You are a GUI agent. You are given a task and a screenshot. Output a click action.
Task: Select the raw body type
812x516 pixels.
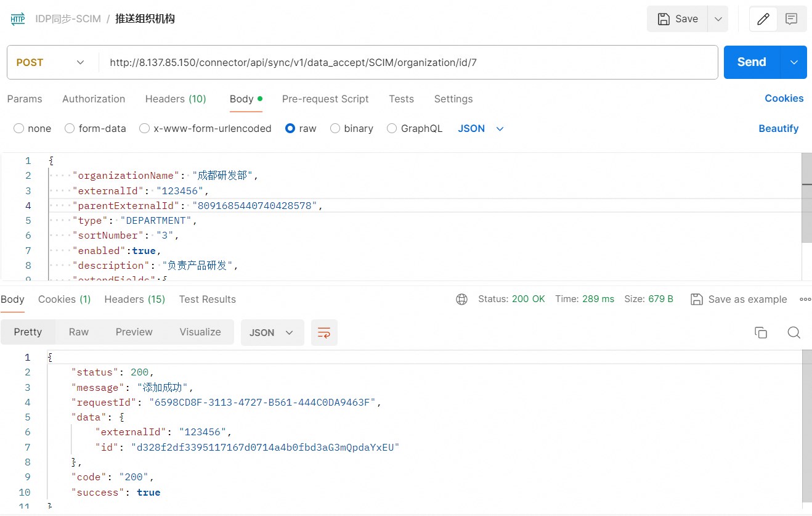tap(290, 129)
